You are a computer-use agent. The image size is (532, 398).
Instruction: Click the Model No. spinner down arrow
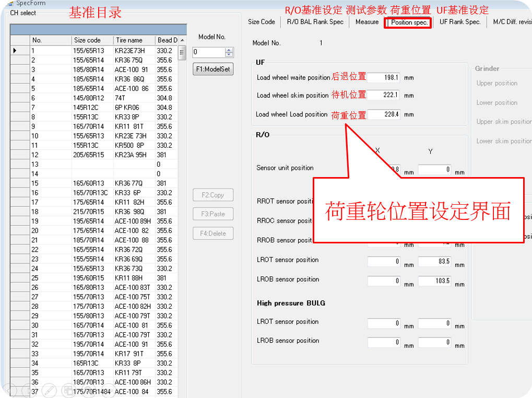tap(230, 54)
